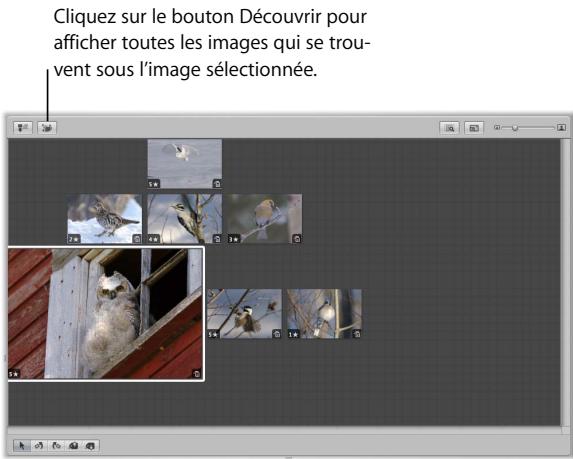Click the 5-star rating on owl photo
Image resolution: width=573 pixels, height=459 pixels.
click(x=14, y=374)
